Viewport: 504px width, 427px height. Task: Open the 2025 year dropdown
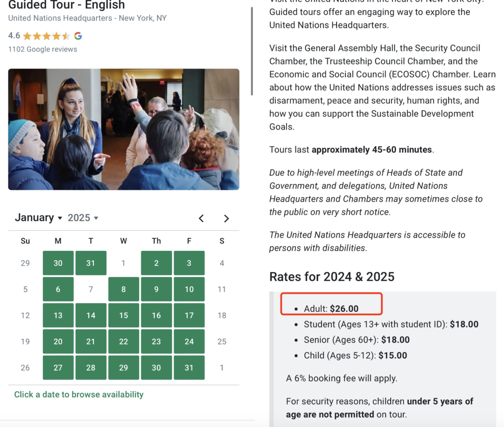[83, 218]
